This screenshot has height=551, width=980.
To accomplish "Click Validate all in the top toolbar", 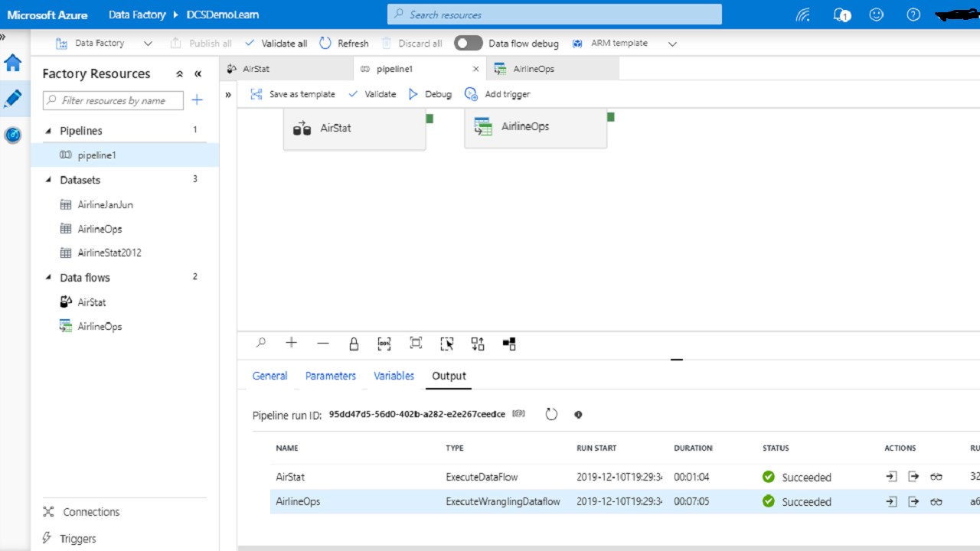I will 276,44.
